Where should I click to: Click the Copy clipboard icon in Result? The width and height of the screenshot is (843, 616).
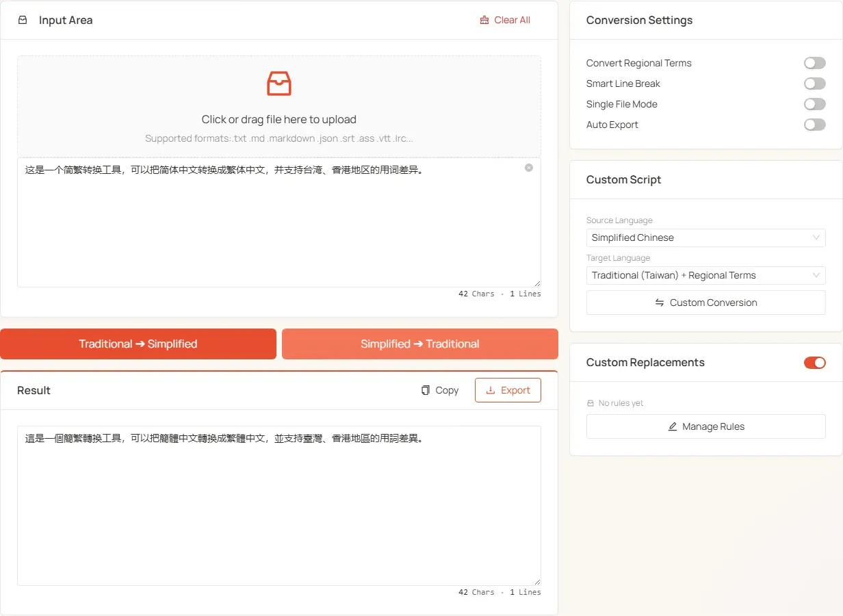coord(426,390)
